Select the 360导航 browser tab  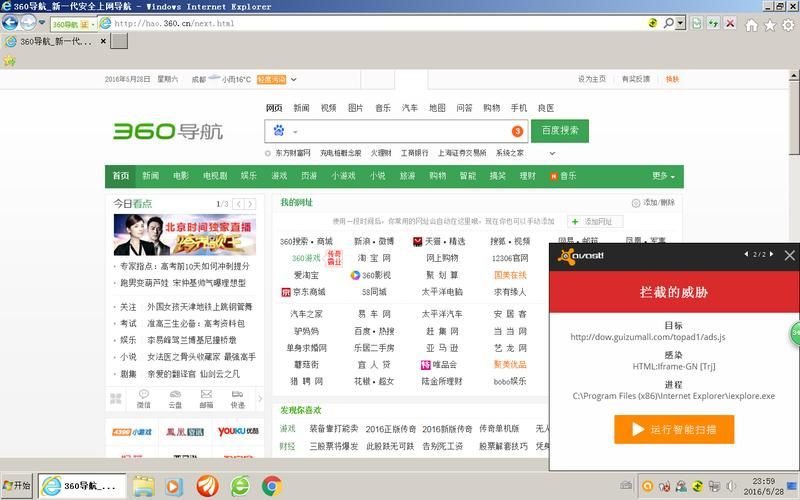click(55, 41)
